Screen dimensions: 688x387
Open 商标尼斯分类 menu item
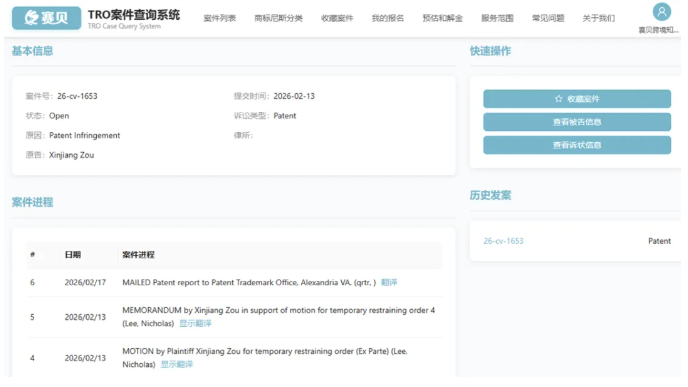click(278, 18)
